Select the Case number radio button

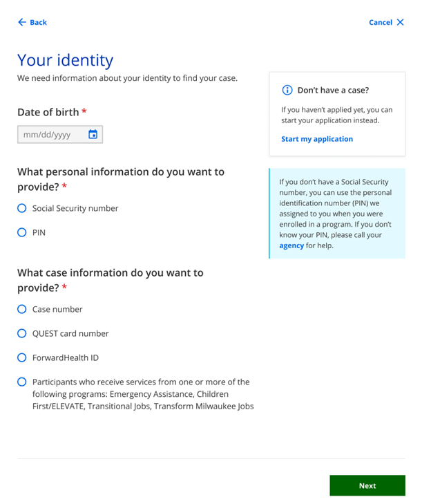coord(22,309)
